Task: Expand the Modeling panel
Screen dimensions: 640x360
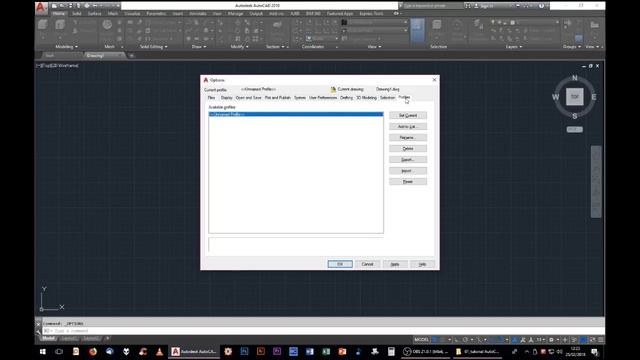Action: [x=66, y=47]
